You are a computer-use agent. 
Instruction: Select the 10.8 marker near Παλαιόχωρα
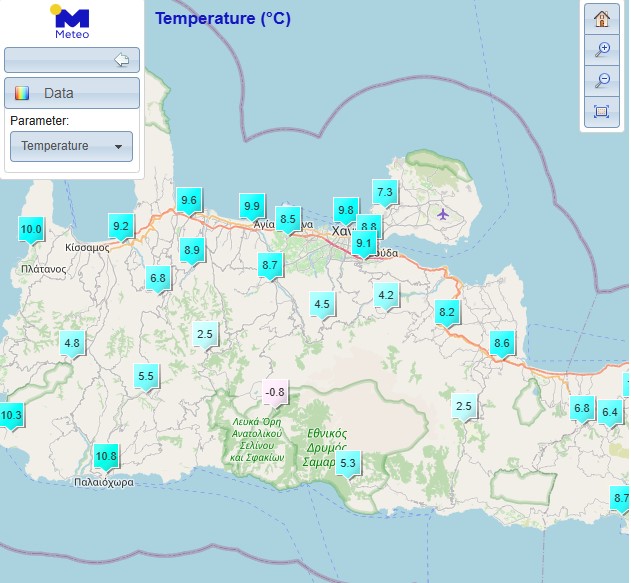coord(106,457)
